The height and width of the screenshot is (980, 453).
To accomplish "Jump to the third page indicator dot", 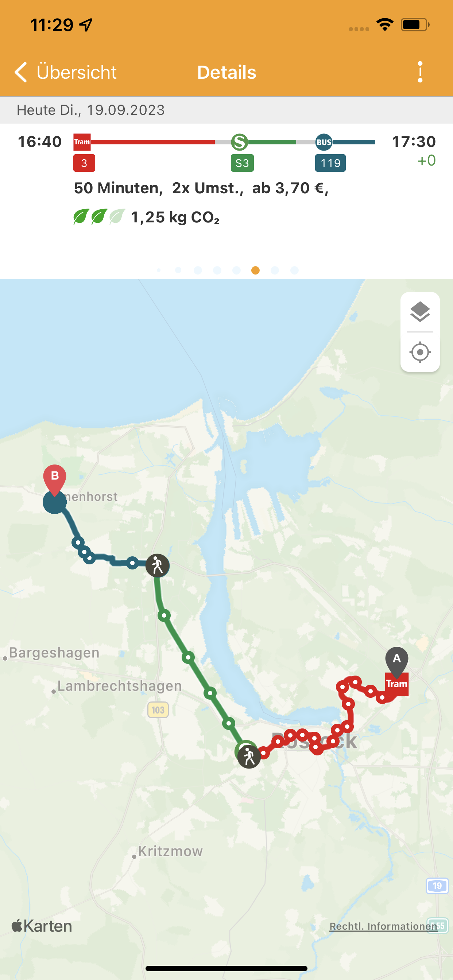I will coord(198,270).
